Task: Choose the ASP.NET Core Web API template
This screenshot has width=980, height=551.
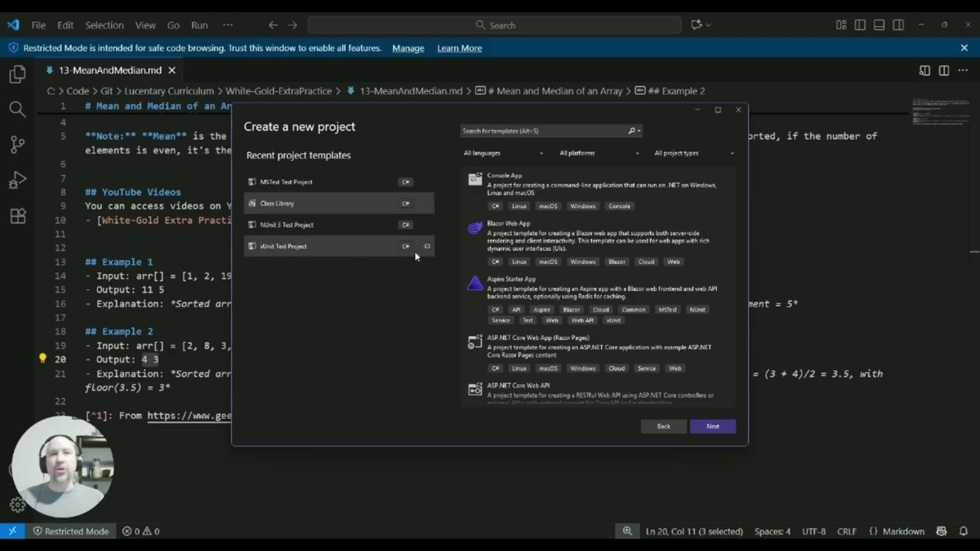Action: pos(599,392)
